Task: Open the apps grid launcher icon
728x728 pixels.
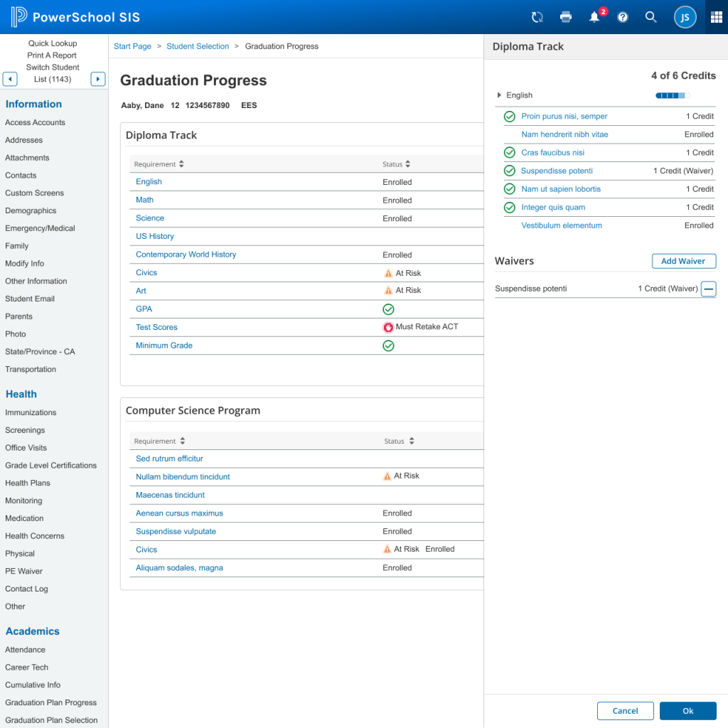Action: [716, 17]
